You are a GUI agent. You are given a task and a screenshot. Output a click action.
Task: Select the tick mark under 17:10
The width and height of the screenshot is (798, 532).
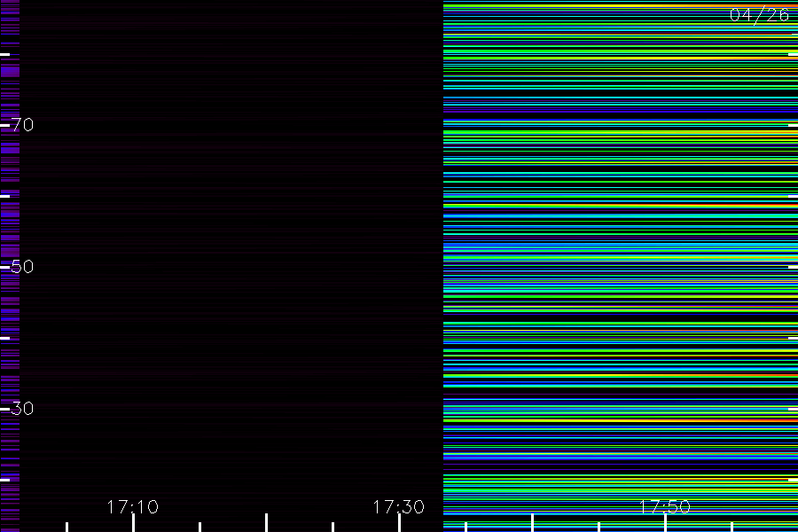click(x=133, y=523)
